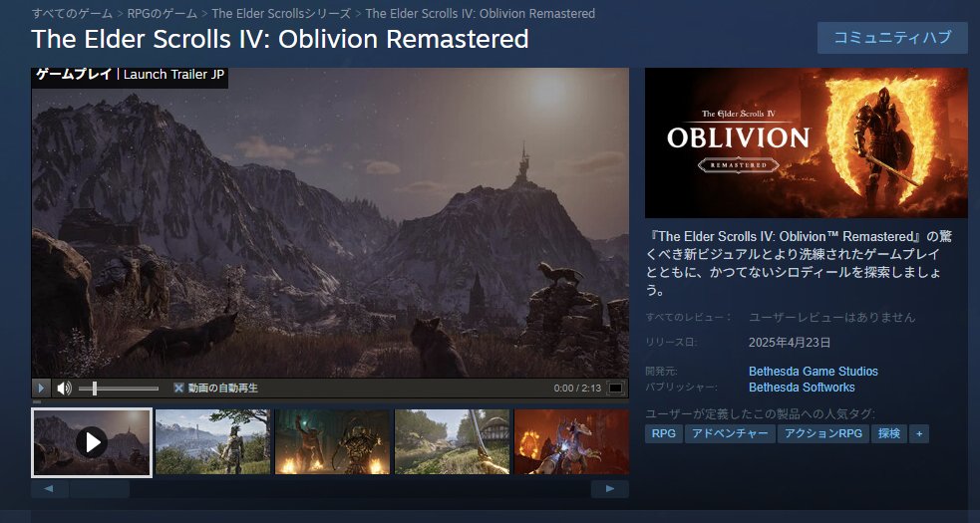Open the Bethesda Softworks publisher link
The width and height of the screenshot is (980, 523).
coord(802,388)
